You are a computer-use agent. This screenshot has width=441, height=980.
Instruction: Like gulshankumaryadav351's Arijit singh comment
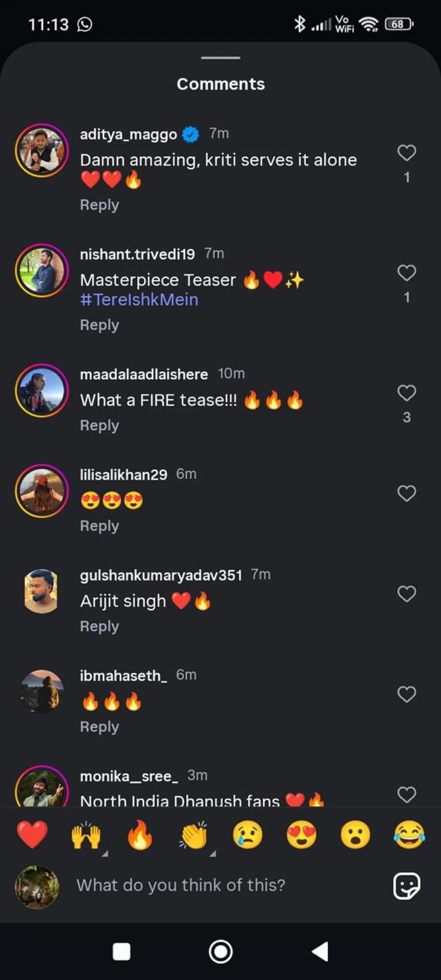tap(406, 594)
